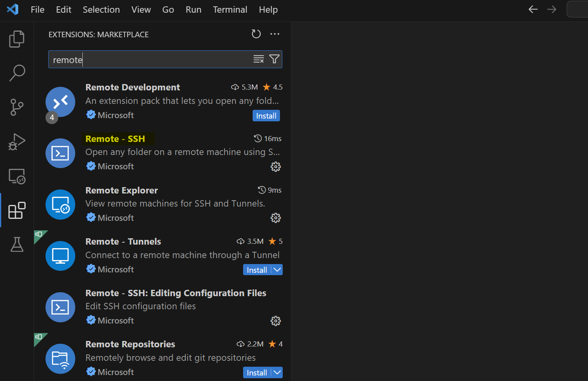Screen dimensions: 588x381
Task: Select the Remote - SSH extension title
Action: (x=115, y=139)
